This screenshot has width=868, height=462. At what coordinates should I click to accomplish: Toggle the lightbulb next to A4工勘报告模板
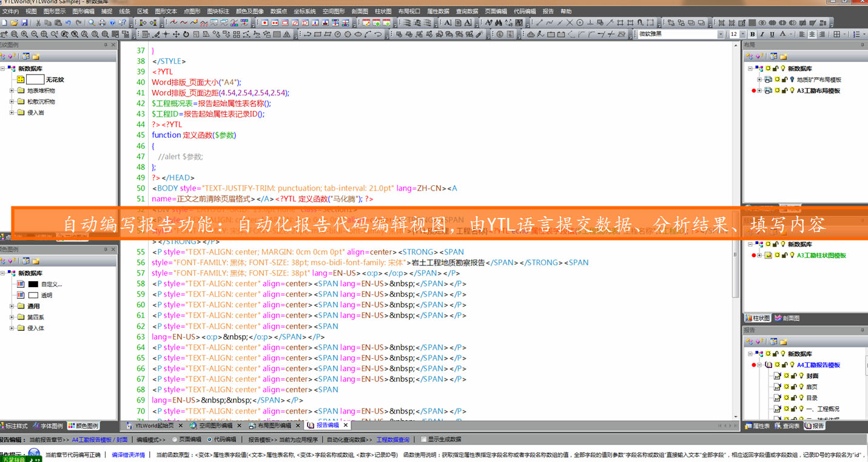coord(792,365)
